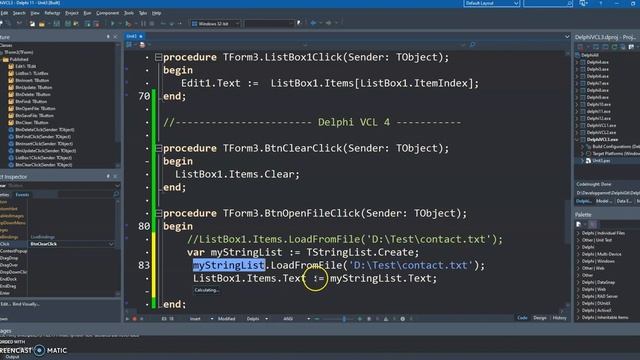Click the Open folder toolbar icon

[x=42, y=24]
